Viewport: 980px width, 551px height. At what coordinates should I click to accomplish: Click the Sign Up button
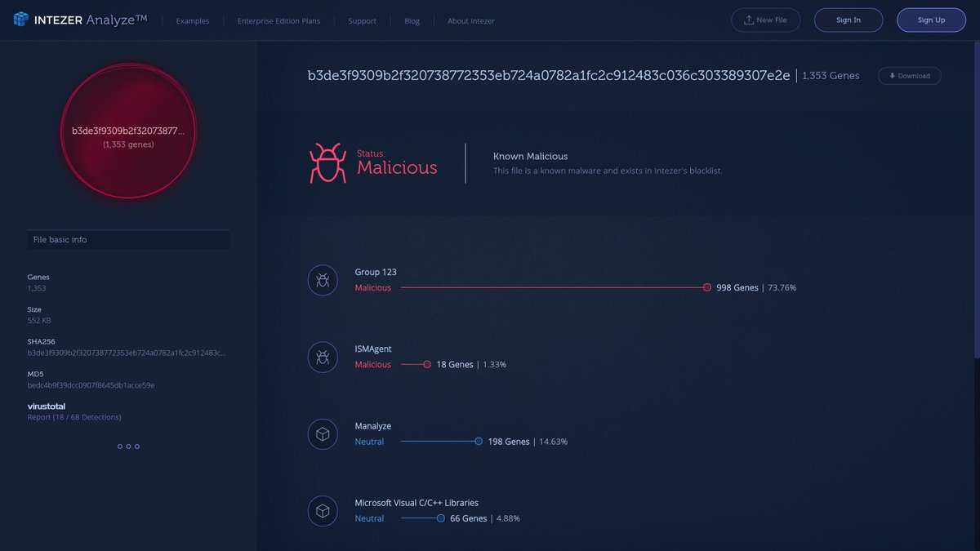[x=931, y=20]
